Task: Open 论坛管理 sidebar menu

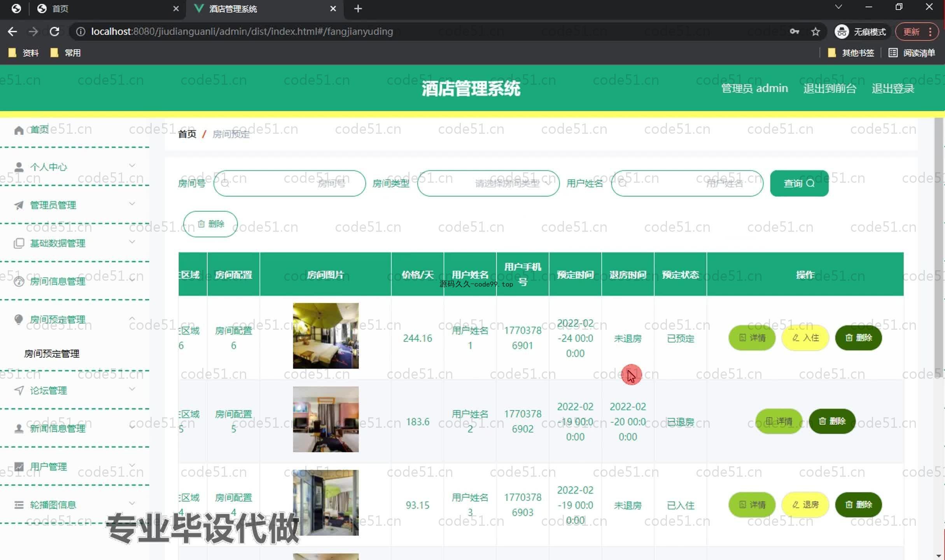Action: pos(75,390)
